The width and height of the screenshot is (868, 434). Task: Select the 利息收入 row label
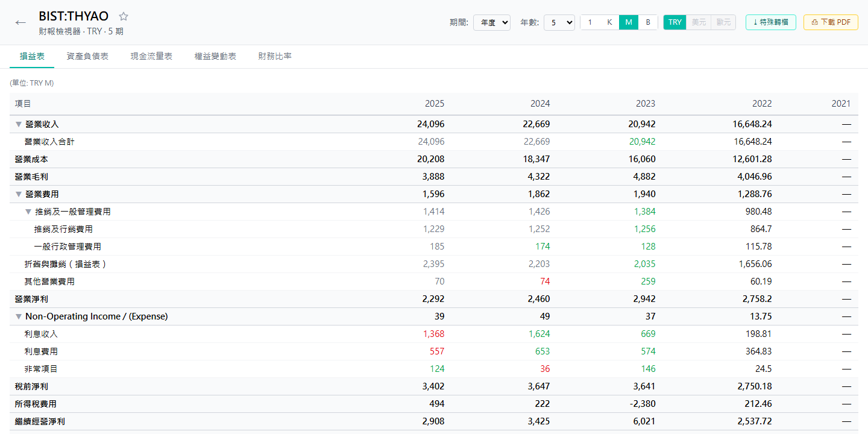41,334
